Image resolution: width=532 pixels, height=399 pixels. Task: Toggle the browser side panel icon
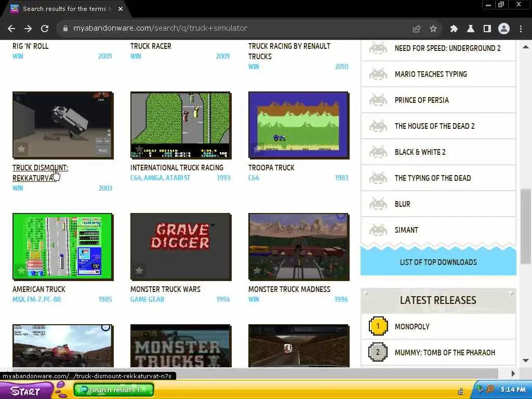pos(487,29)
